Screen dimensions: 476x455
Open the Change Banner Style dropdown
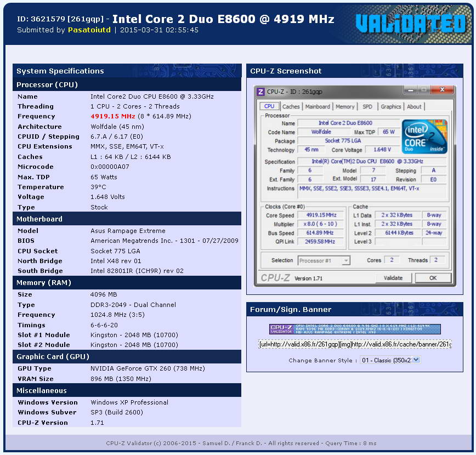click(390, 360)
